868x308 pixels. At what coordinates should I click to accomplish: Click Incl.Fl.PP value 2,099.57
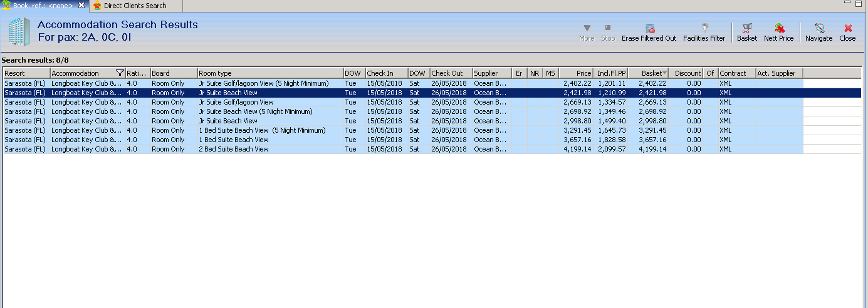click(x=612, y=149)
